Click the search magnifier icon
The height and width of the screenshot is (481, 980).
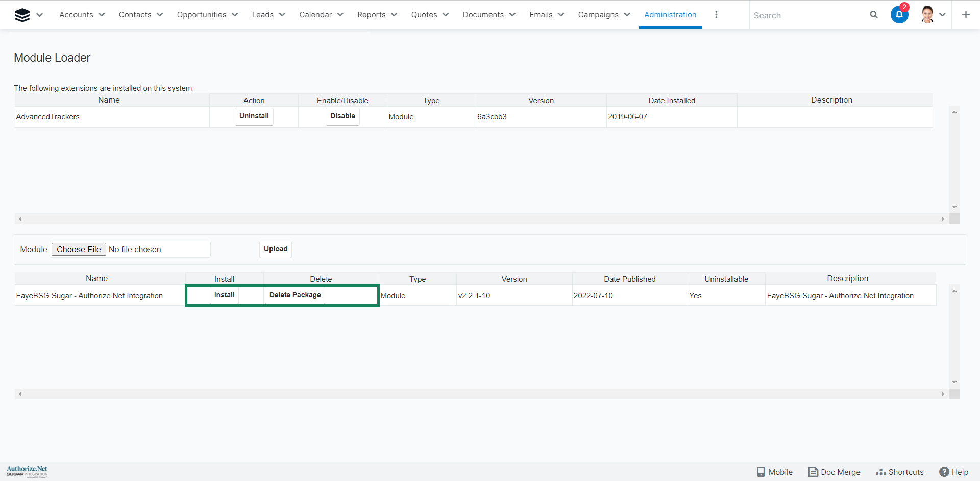[x=873, y=15]
